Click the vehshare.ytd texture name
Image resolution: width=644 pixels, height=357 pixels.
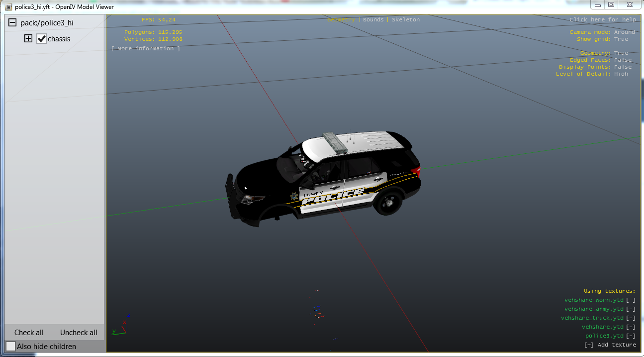click(x=603, y=327)
